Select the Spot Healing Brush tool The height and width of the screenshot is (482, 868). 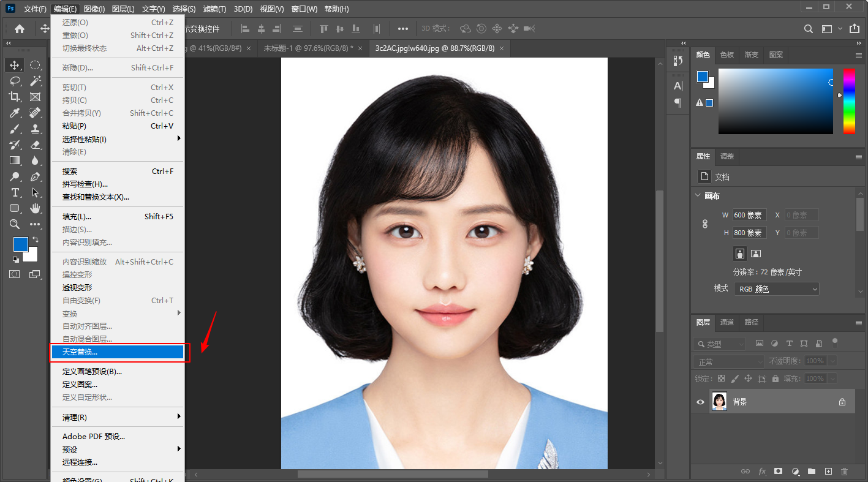pyautogui.click(x=36, y=113)
